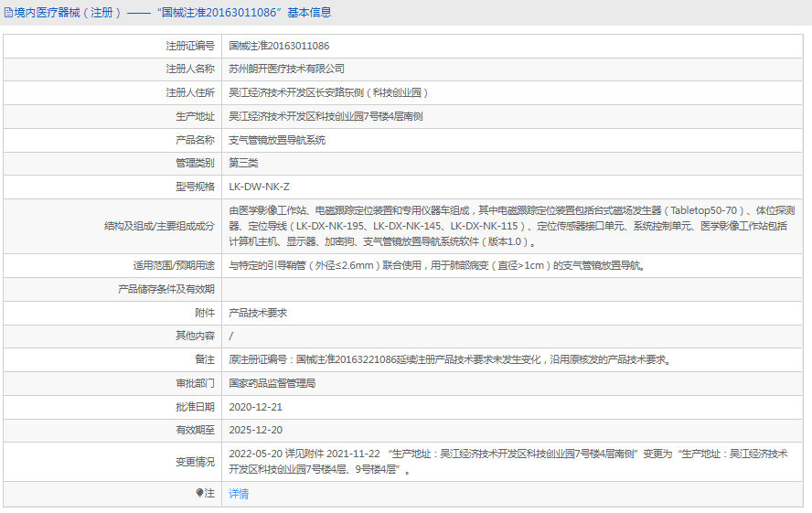The width and height of the screenshot is (812, 513).
Task: Select model spec LK-DW-NK-Z
Action: coord(260,187)
